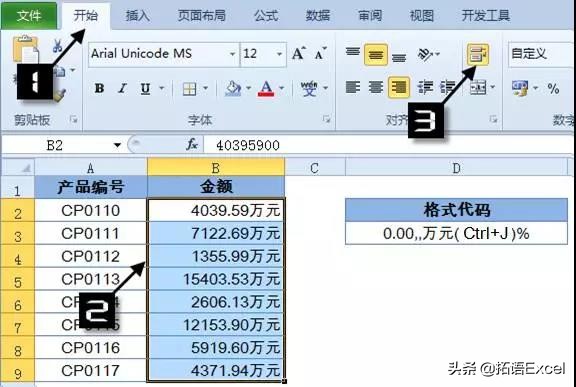Click the select-all corner triangle
Screen dimensions: 576x387
coord(18,167)
